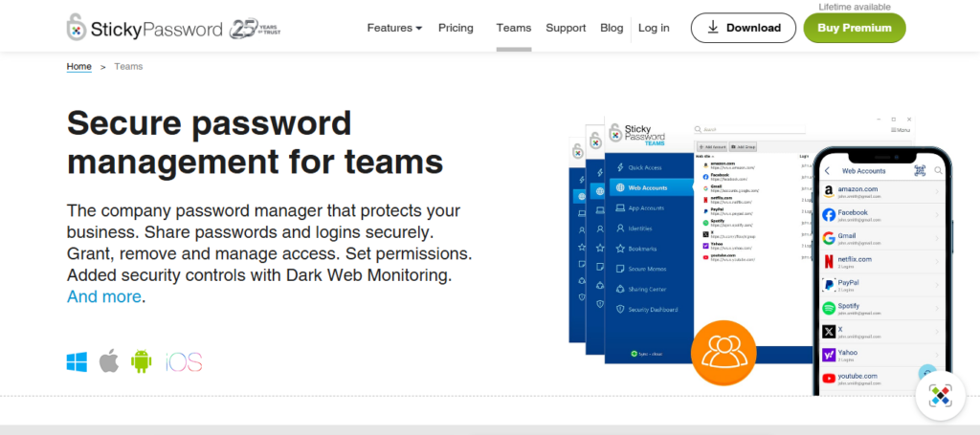Open Identities in the app sidebar
Image resolution: width=980 pixels, height=435 pixels.
[635, 228]
